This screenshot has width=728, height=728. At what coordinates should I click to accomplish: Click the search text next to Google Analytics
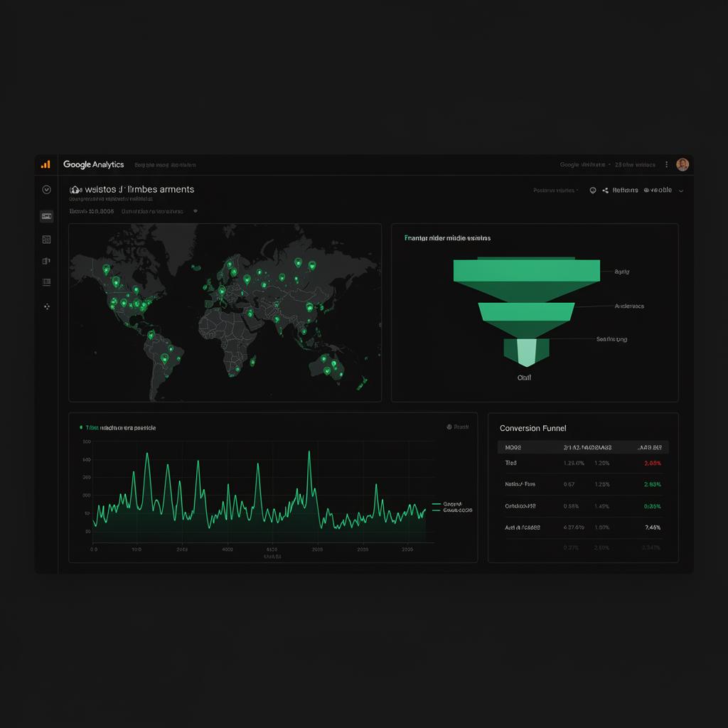165,165
